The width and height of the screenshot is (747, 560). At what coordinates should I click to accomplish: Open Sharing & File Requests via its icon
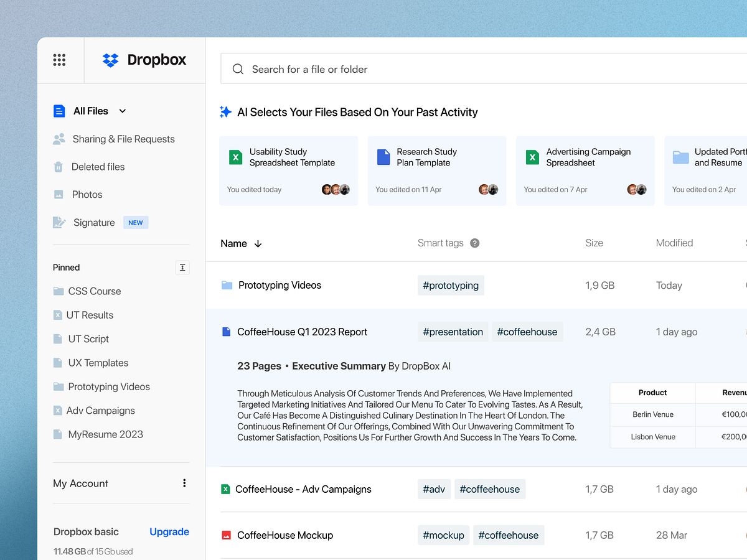(59, 139)
